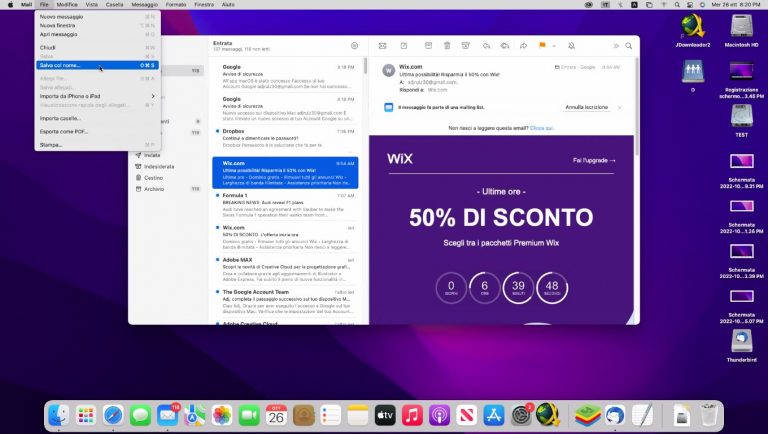The height and width of the screenshot is (434, 768).
Task: Choose Stampa from File menu
Action: click(97, 145)
